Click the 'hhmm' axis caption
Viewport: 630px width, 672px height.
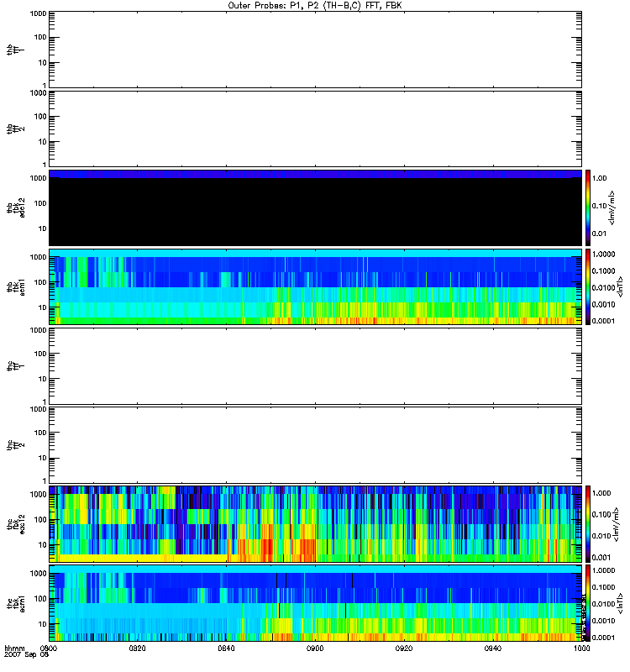coord(14,648)
